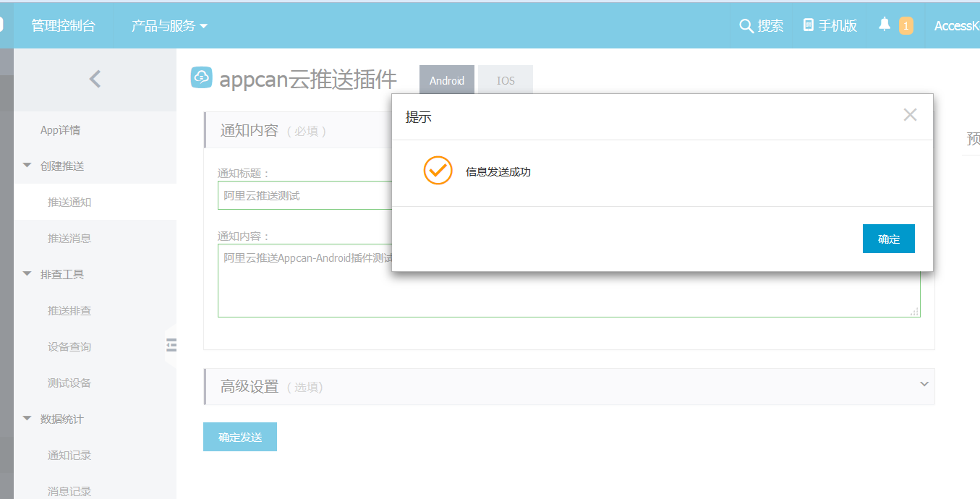The width and height of the screenshot is (980, 499).
Task: Close the 提示 dialog with X
Action: [x=910, y=115]
